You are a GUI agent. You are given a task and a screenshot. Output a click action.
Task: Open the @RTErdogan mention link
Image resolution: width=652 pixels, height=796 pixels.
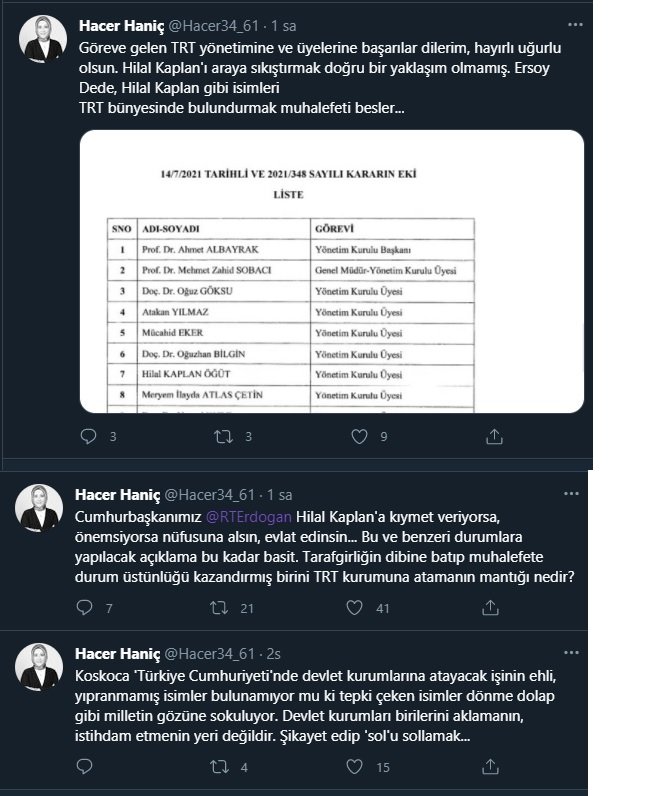(x=248, y=517)
